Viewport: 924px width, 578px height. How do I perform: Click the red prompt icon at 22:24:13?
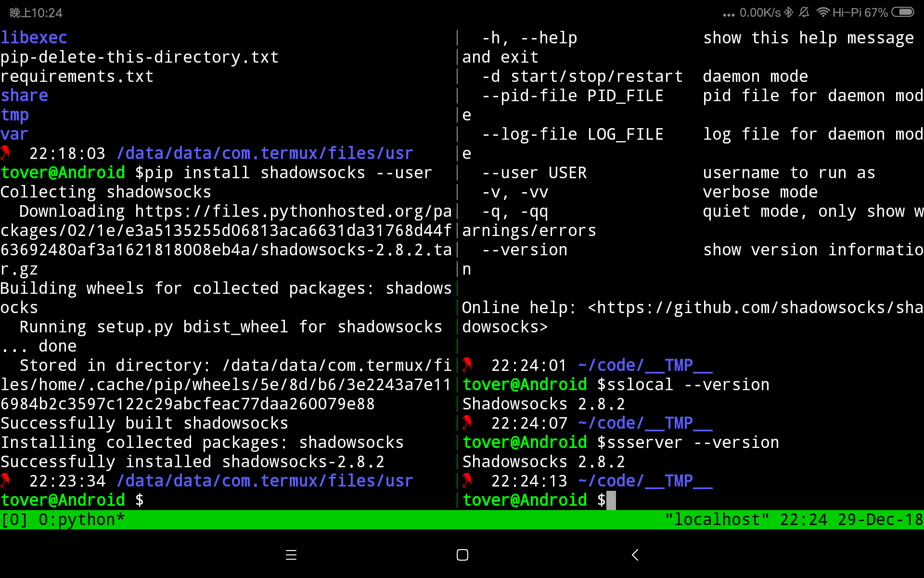tap(467, 481)
